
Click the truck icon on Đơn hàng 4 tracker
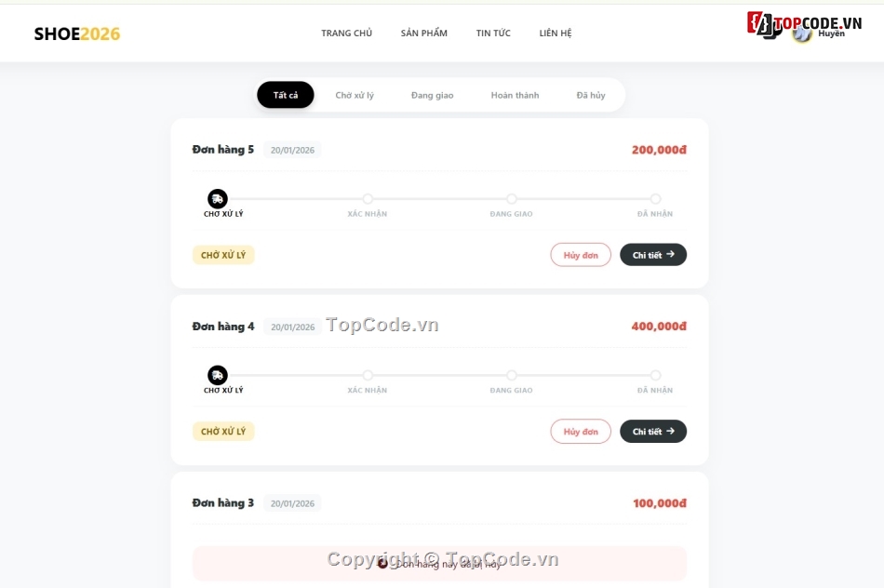218,375
